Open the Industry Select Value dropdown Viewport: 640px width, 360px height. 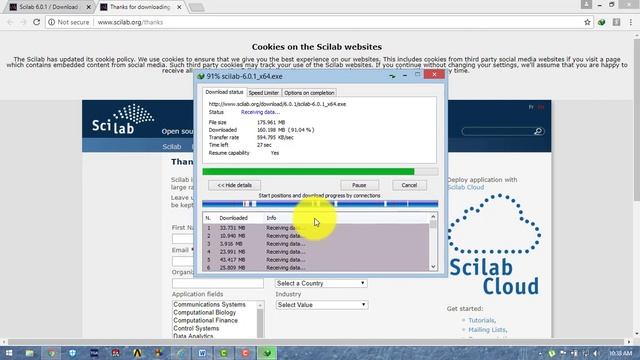coord(322,305)
